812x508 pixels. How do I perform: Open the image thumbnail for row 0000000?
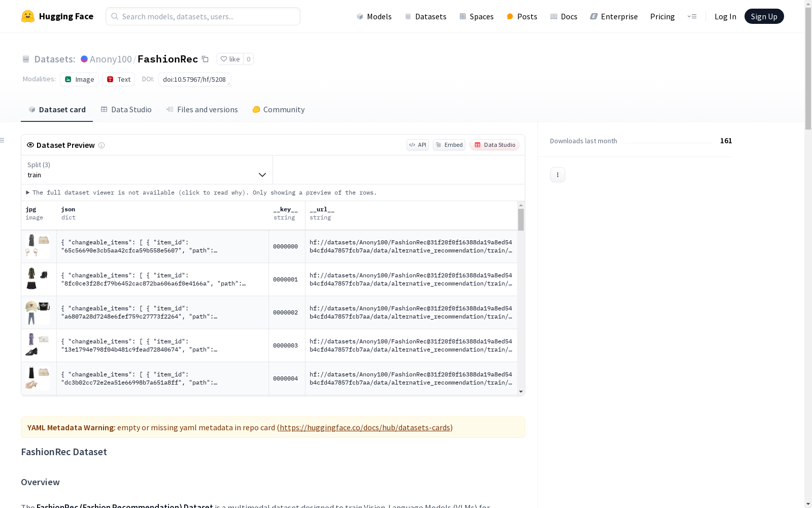click(x=38, y=246)
